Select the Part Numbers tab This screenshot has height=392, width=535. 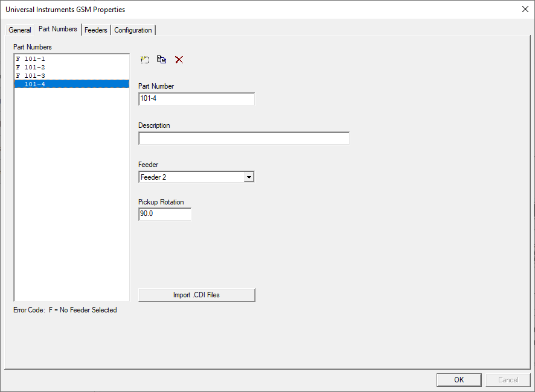point(57,29)
